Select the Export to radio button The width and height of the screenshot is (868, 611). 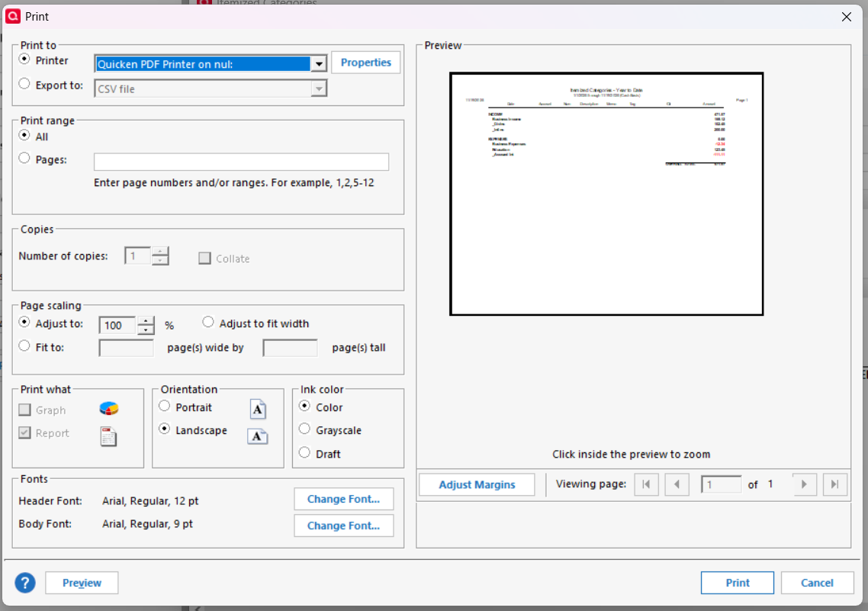24,84
